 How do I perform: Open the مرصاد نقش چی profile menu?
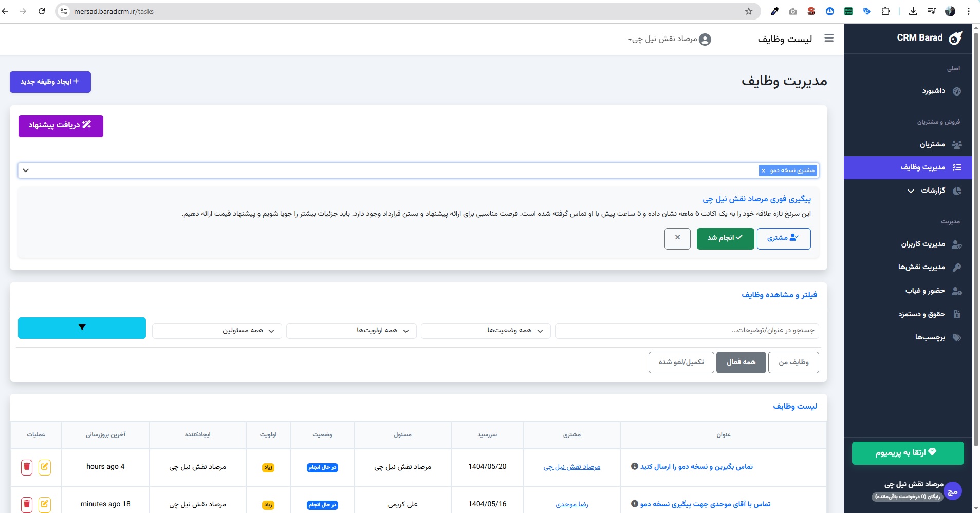[x=668, y=39]
